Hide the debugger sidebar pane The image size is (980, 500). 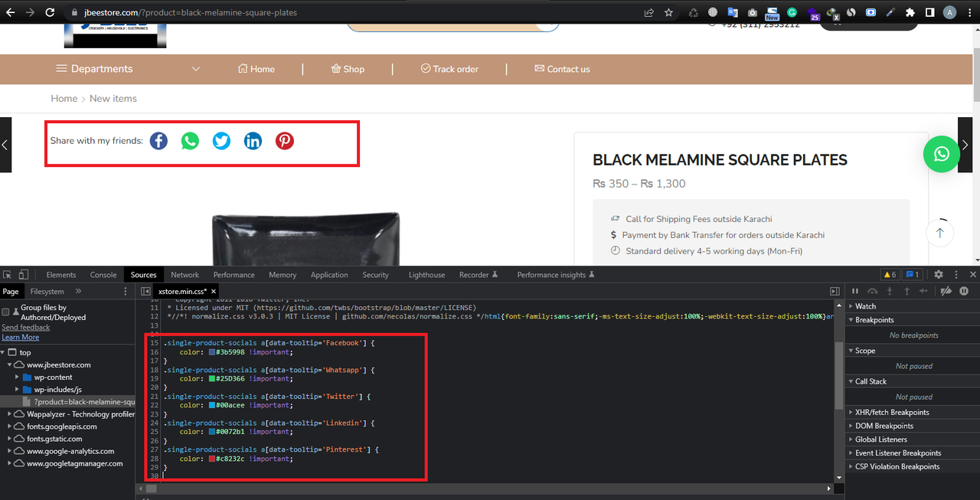tap(835, 292)
